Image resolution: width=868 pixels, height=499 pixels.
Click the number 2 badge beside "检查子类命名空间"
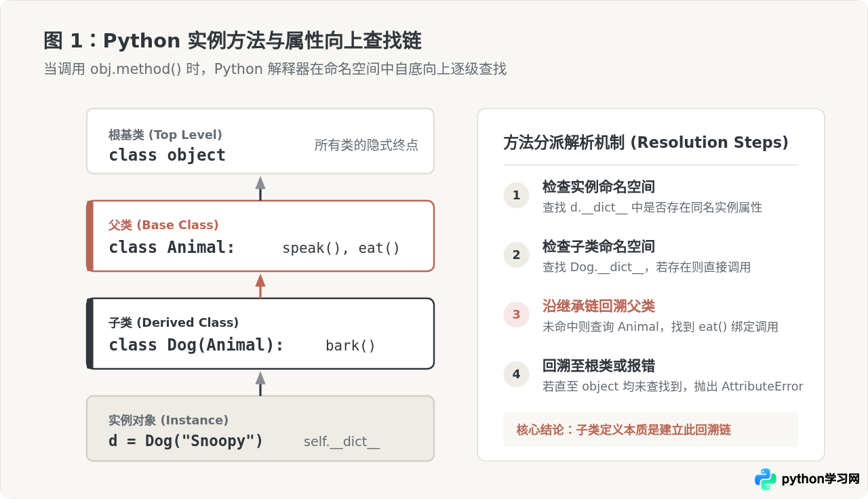click(x=516, y=255)
